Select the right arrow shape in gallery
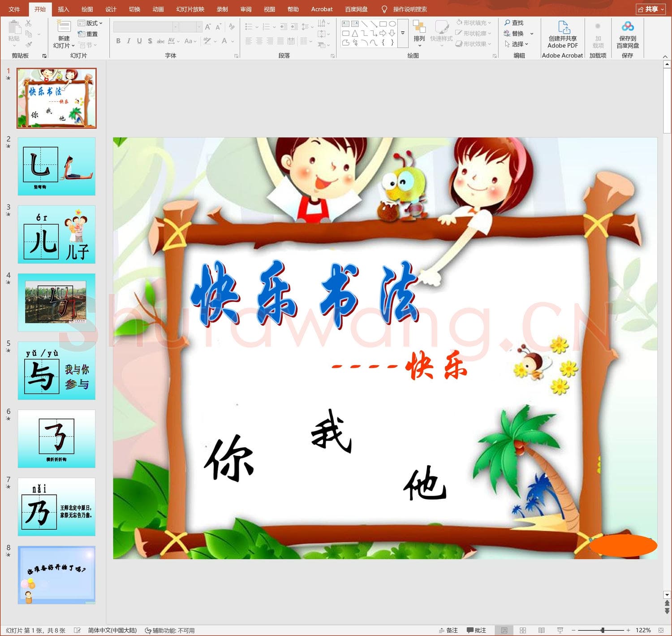This screenshot has width=672, height=636. click(383, 33)
